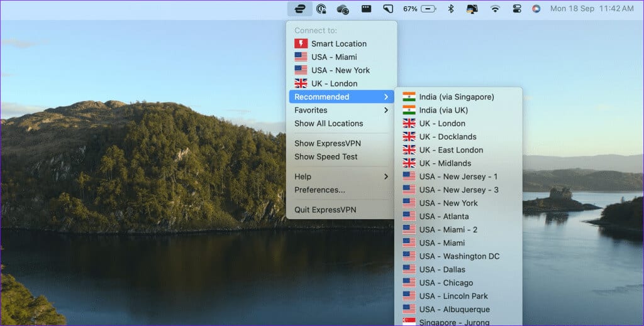This screenshot has height=326, width=644.
Task: Open Control Center
Action: pyautogui.click(x=517, y=9)
